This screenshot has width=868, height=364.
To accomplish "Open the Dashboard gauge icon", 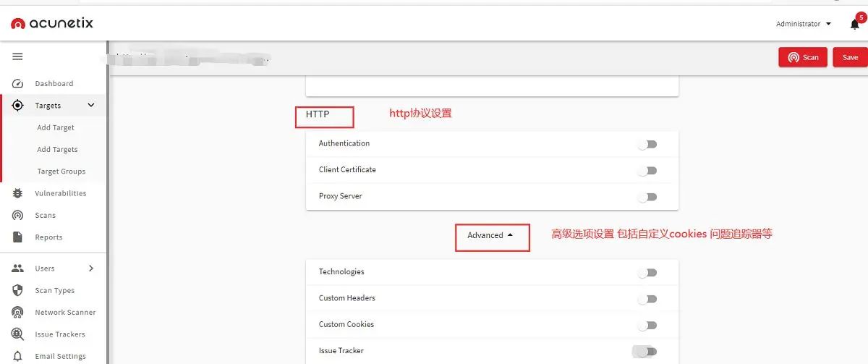I will [18, 83].
